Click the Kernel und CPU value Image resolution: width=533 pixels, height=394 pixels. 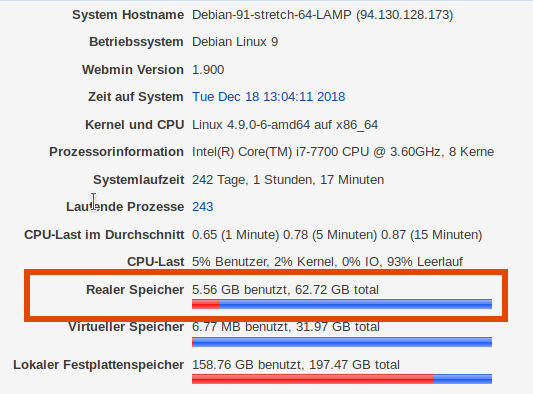coord(285,125)
